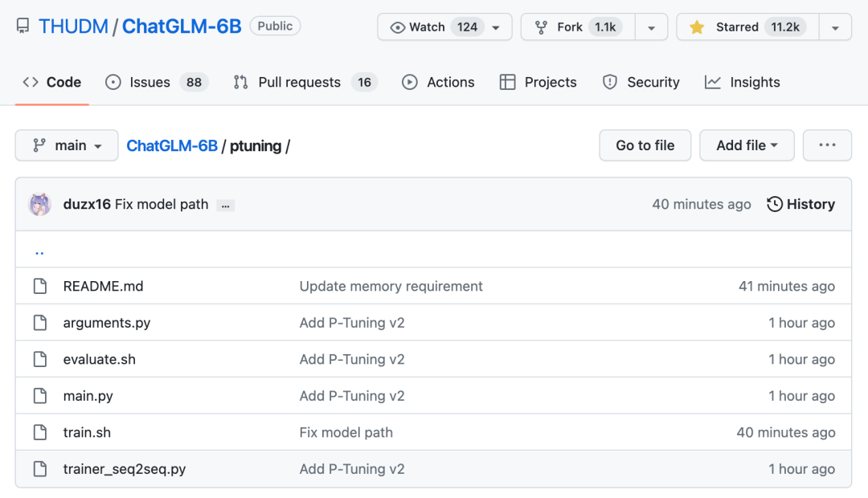
Task: Click the file icon beside README.md
Action: (40, 286)
